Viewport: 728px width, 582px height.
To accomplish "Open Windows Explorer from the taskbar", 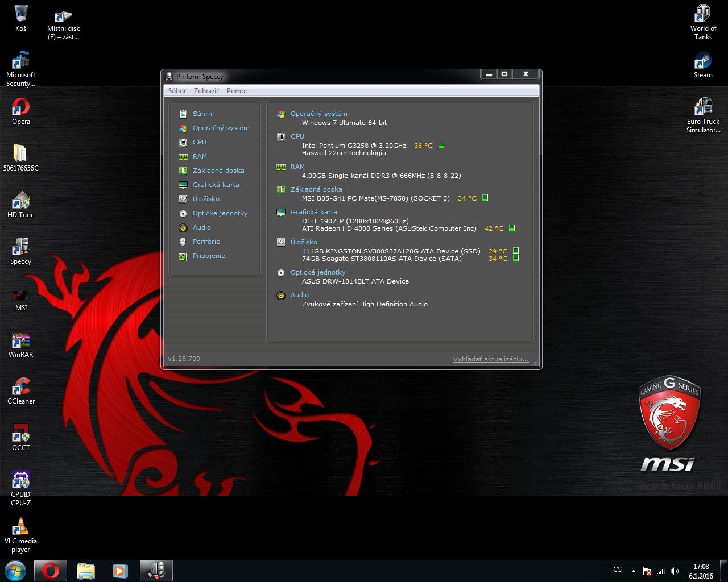I will [x=85, y=571].
